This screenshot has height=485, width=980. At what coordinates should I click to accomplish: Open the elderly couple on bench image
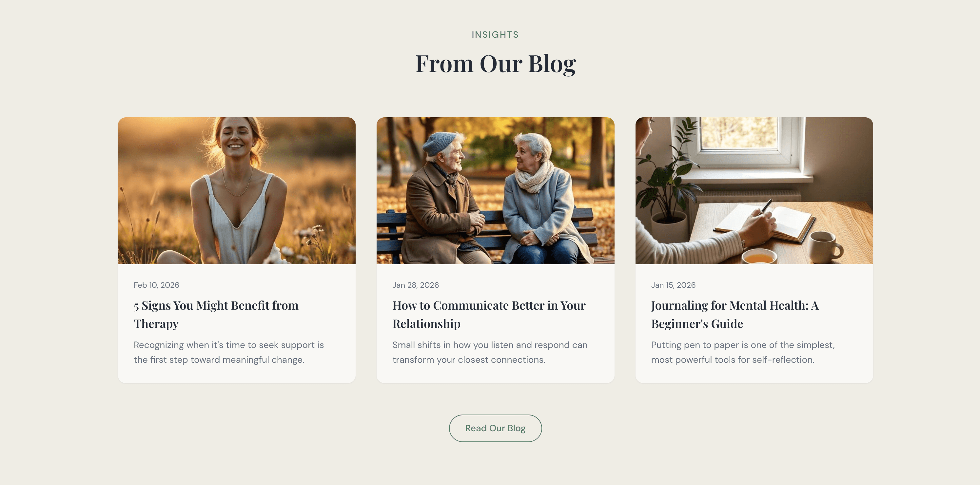click(x=495, y=191)
